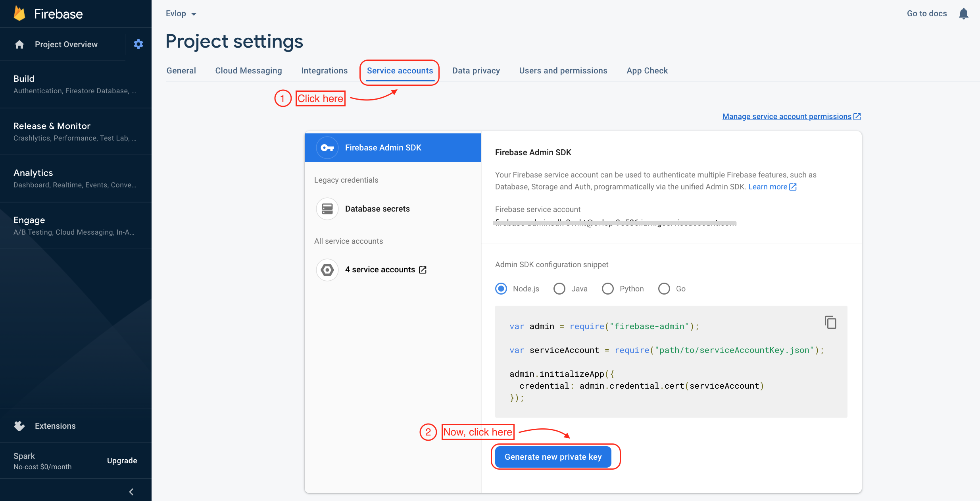Copy the Admin SDK code snippet
Image resolution: width=980 pixels, height=501 pixels.
tap(830, 322)
